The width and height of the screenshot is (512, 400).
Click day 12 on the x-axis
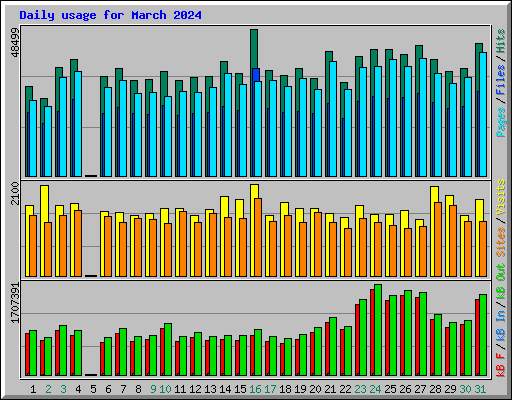195,389
